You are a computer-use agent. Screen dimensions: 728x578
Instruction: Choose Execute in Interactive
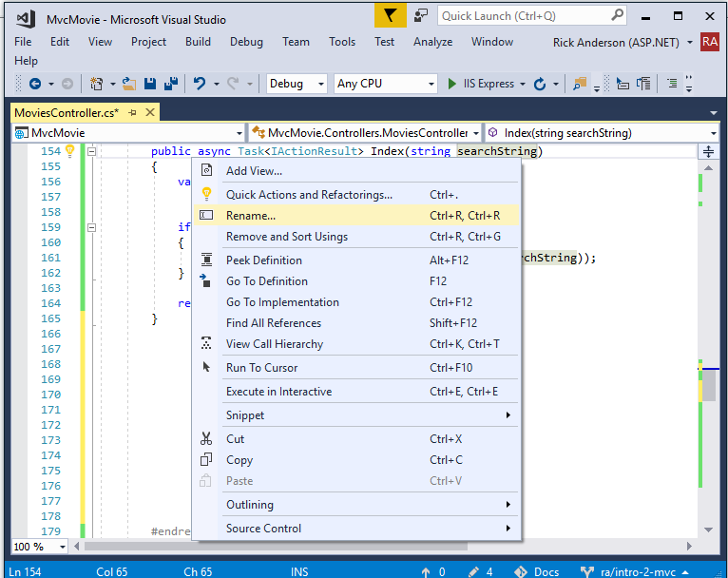pos(356,392)
